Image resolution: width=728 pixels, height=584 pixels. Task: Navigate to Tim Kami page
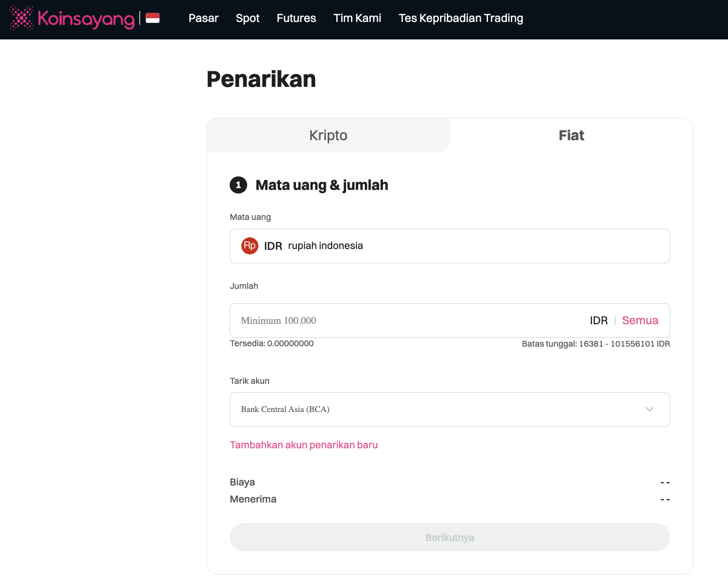click(357, 18)
